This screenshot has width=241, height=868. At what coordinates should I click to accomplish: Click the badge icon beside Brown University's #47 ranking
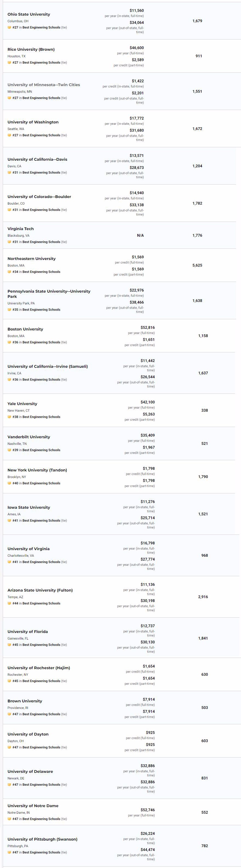point(9,714)
